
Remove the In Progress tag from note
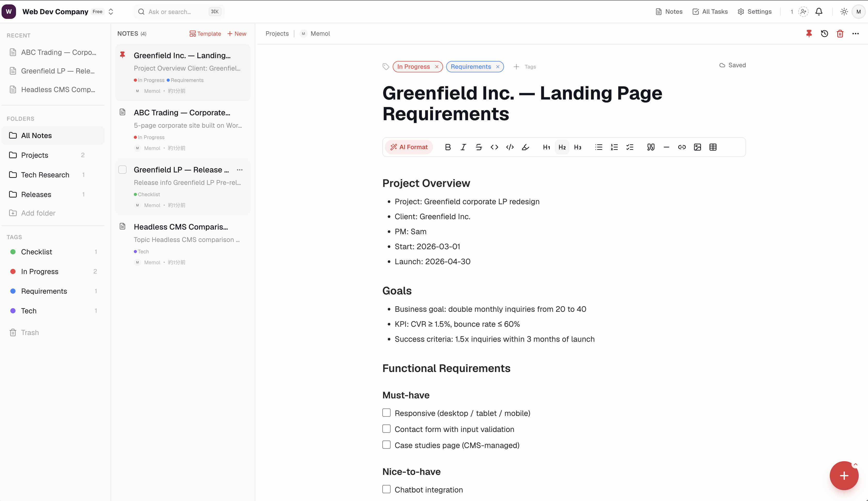pos(437,67)
